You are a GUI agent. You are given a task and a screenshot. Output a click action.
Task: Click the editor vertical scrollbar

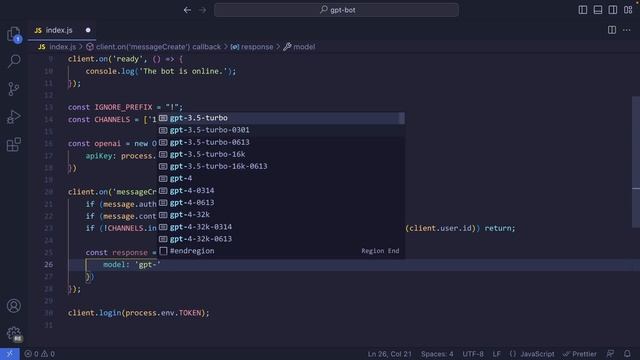[x=636, y=162]
